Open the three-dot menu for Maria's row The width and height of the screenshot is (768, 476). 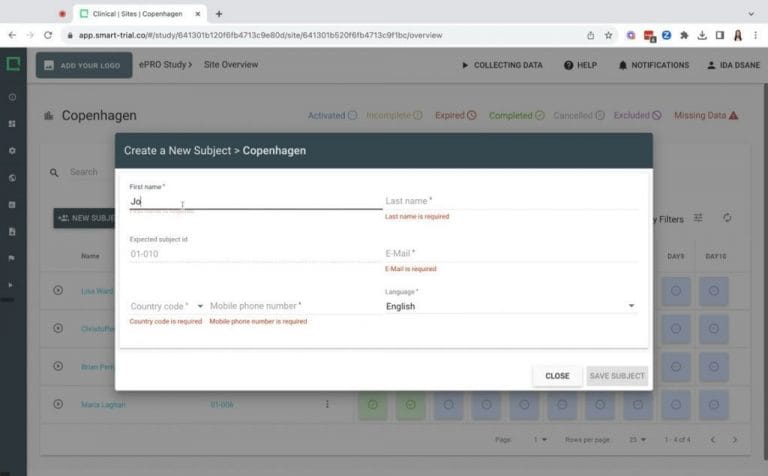tap(326, 404)
